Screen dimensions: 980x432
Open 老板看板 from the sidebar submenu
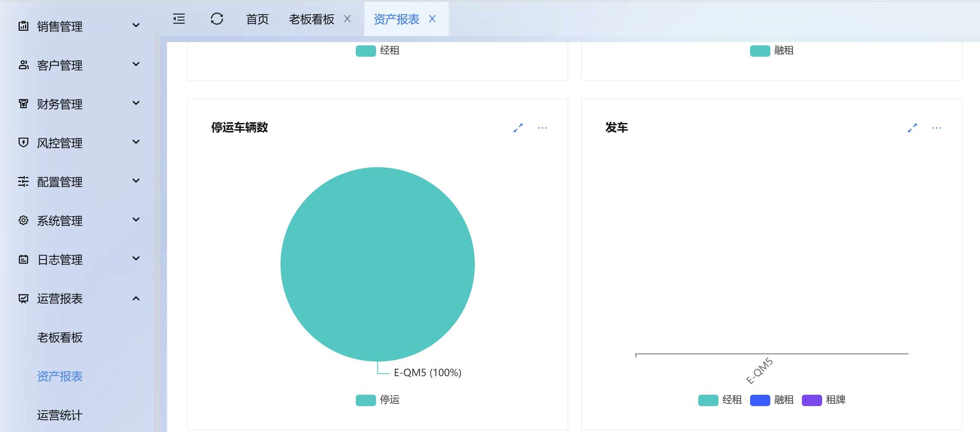coord(60,337)
